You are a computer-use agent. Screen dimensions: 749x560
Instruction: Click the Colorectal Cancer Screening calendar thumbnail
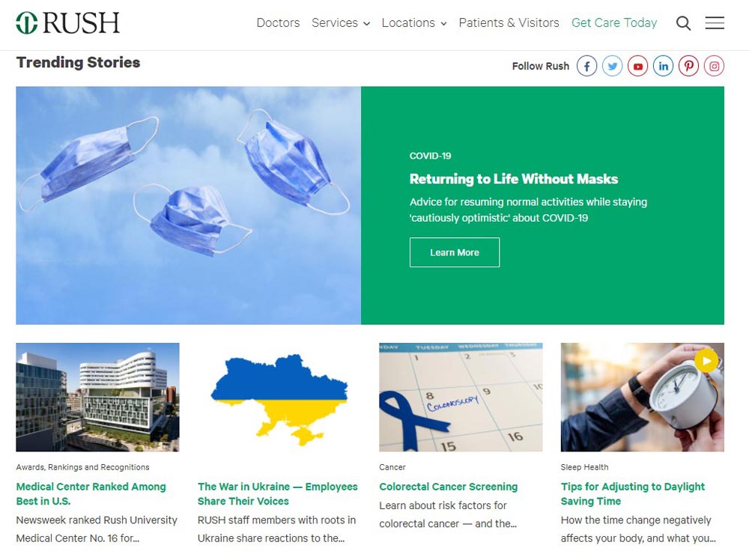[461, 398]
